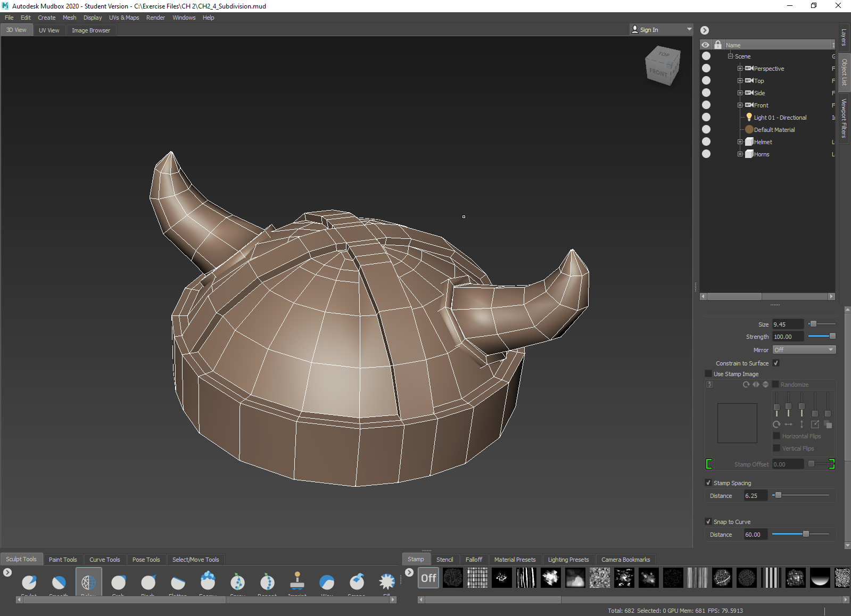The height and width of the screenshot is (616, 851).
Task: Click the brush Size input field
Action: coord(788,324)
